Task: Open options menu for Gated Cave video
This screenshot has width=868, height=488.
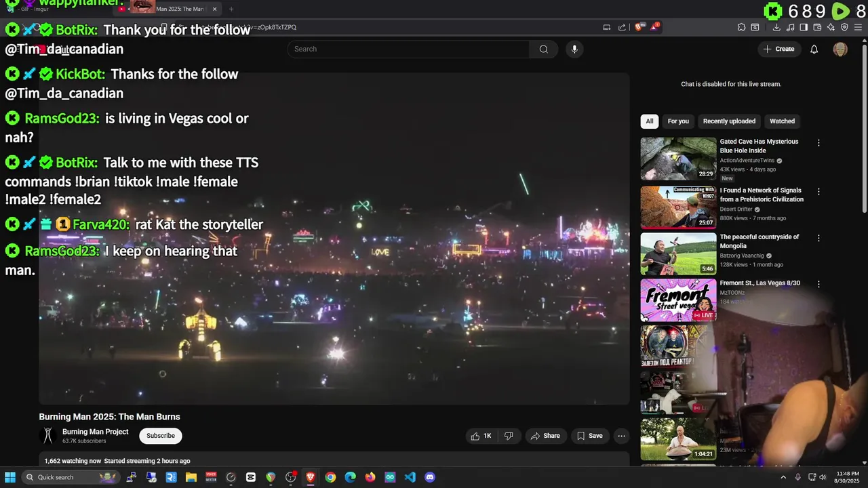Action: click(818, 143)
